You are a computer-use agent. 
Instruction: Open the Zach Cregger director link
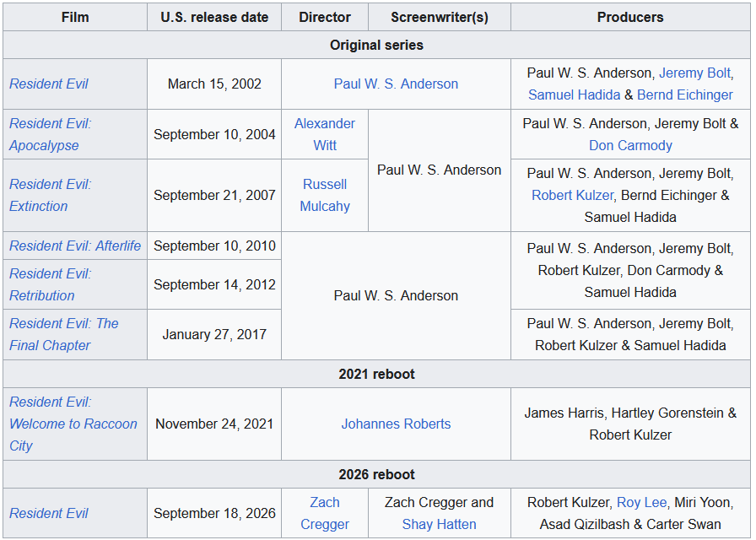325,514
